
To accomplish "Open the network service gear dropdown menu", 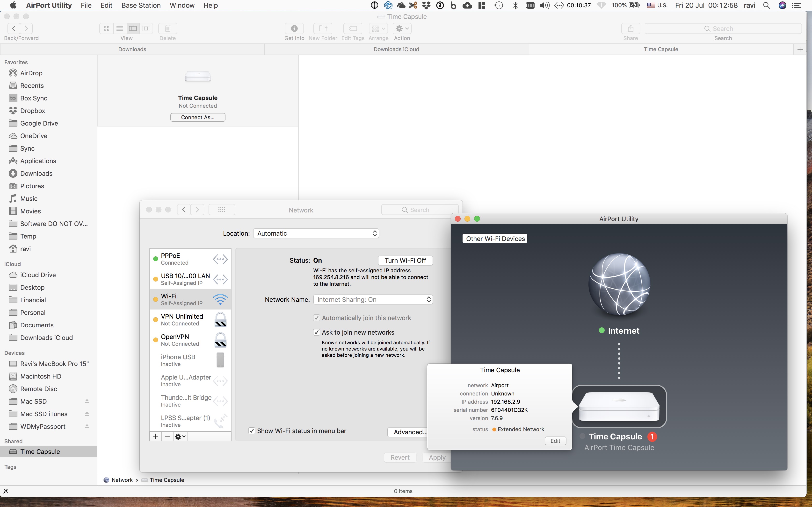I will [x=181, y=436].
